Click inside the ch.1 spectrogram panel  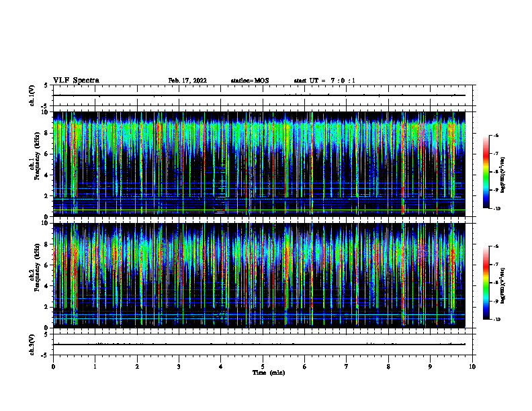259,164
